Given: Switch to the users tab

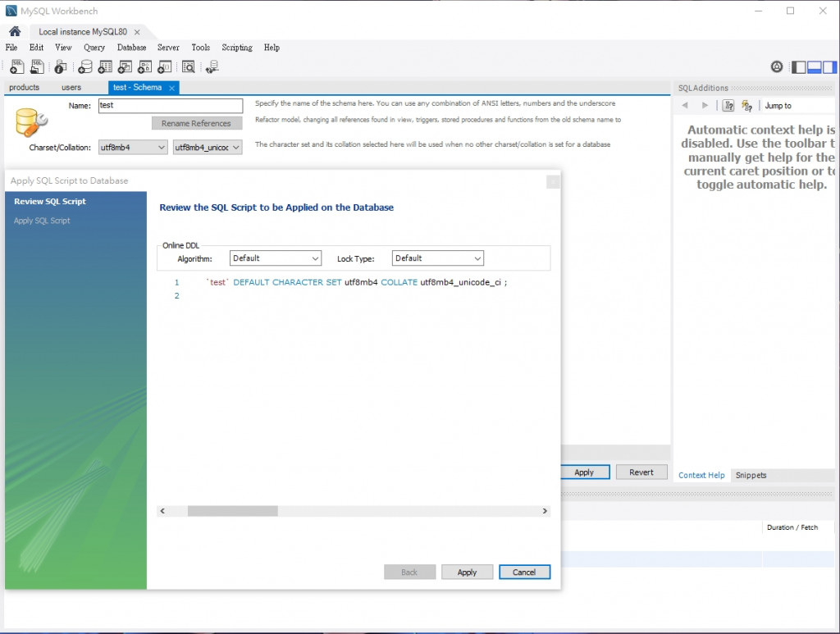Looking at the screenshot, I should click(x=71, y=87).
